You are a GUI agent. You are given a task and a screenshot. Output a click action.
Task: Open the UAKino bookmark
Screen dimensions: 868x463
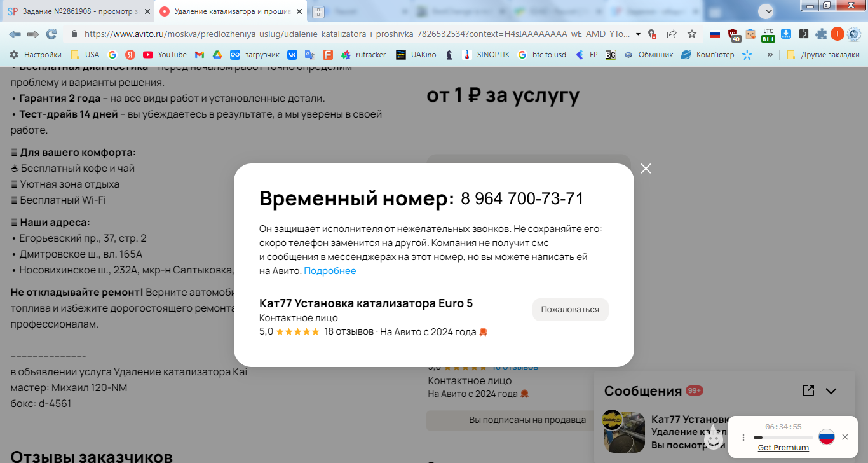point(416,55)
